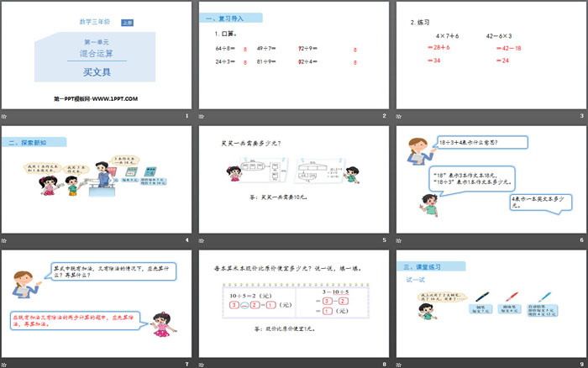This screenshot has height=368, width=588.
Task: Click the animation star icon below slide 6
Action: (399, 239)
